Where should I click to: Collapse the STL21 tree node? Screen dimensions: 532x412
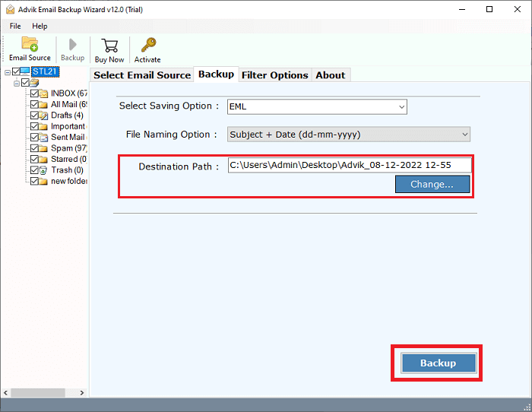(8, 72)
